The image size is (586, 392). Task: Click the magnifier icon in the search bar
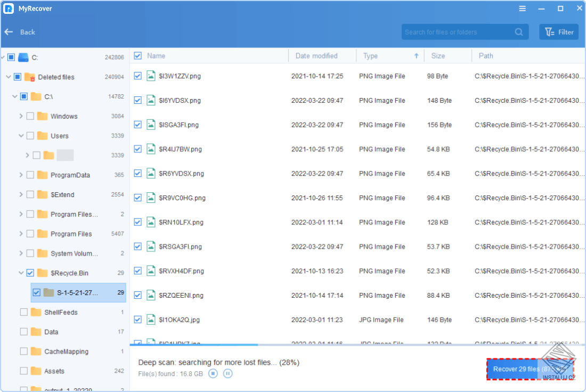(x=518, y=31)
